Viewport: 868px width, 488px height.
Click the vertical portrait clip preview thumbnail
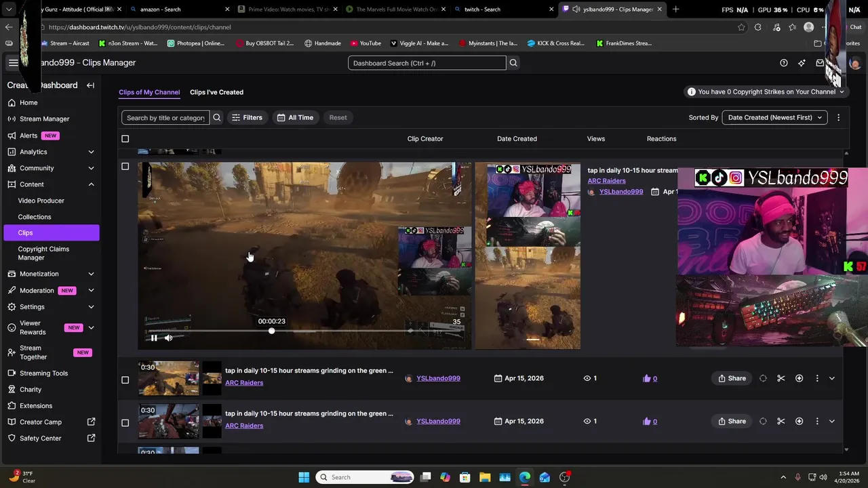(x=528, y=256)
